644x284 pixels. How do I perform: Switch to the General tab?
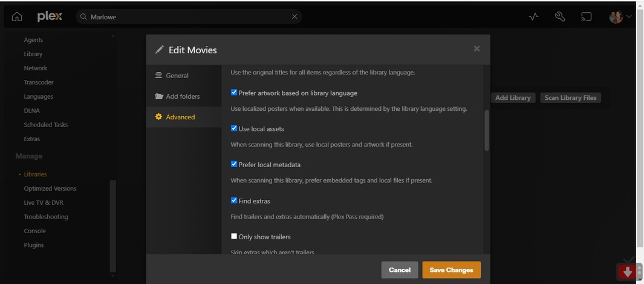(177, 76)
